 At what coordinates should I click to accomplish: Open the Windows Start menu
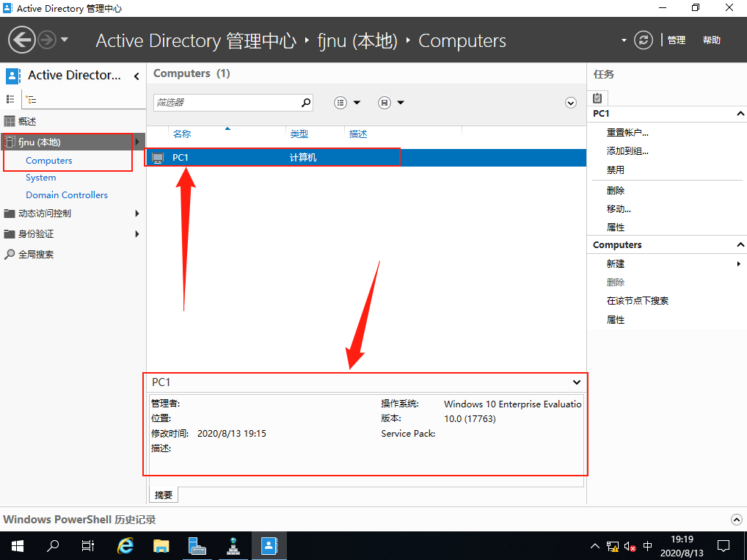tap(17, 546)
